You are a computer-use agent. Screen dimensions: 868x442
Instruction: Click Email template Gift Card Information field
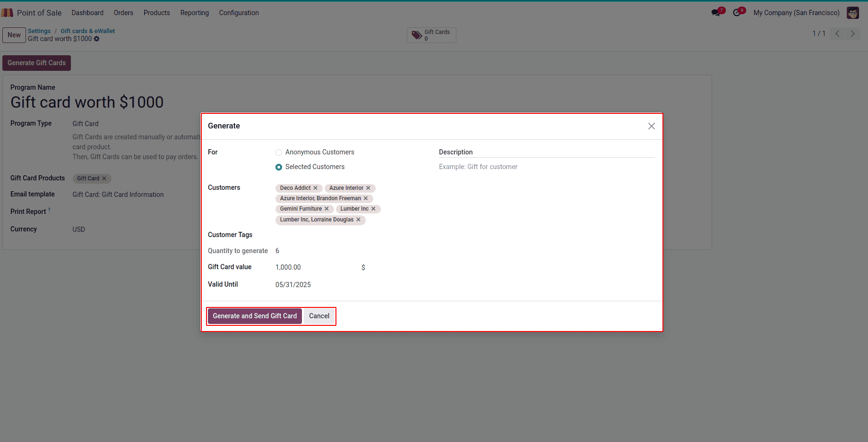point(118,195)
